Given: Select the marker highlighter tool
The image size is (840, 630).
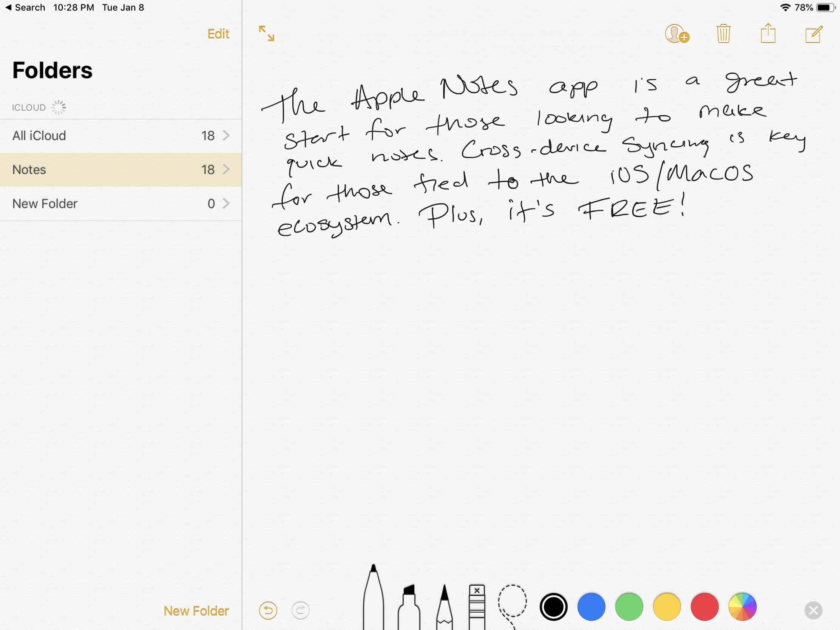Looking at the screenshot, I should [409, 608].
